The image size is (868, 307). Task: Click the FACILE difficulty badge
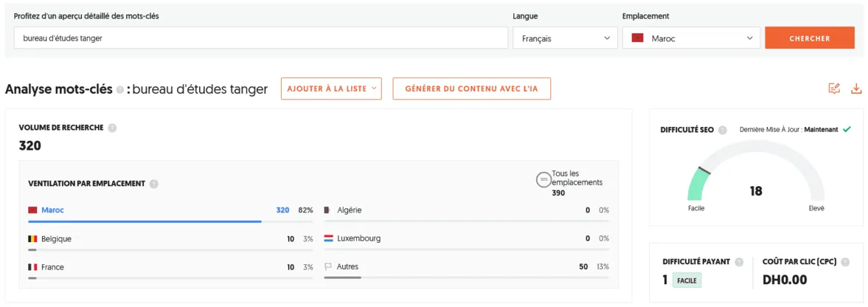[687, 280]
